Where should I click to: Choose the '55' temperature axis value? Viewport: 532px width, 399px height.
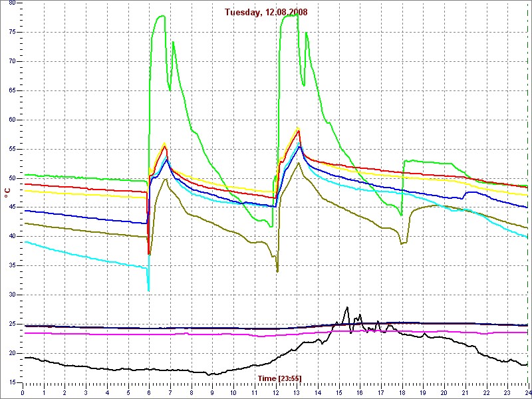tap(12, 149)
